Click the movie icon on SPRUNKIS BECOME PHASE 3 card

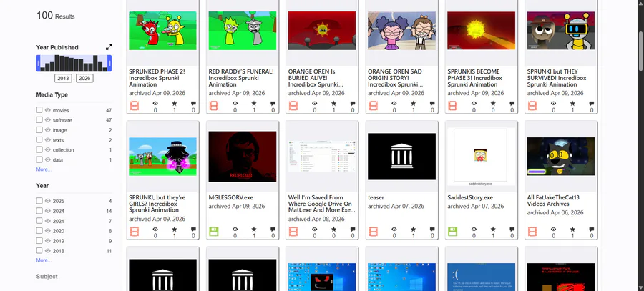tap(453, 106)
